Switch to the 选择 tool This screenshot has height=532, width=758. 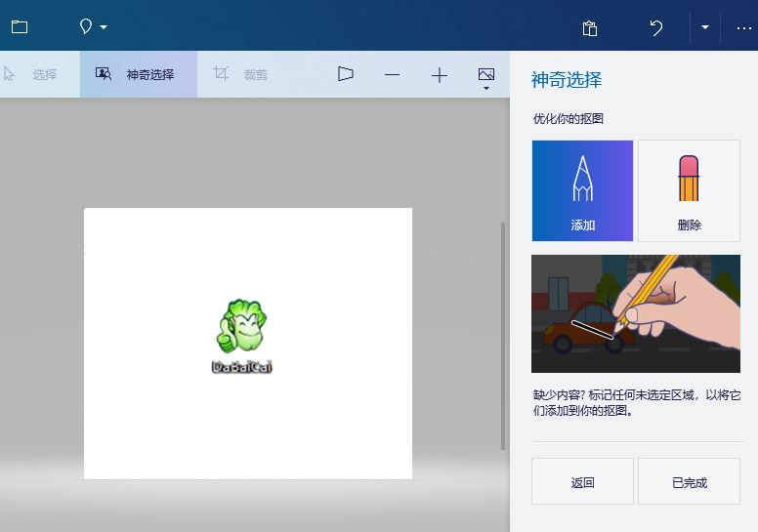click(40, 74)
